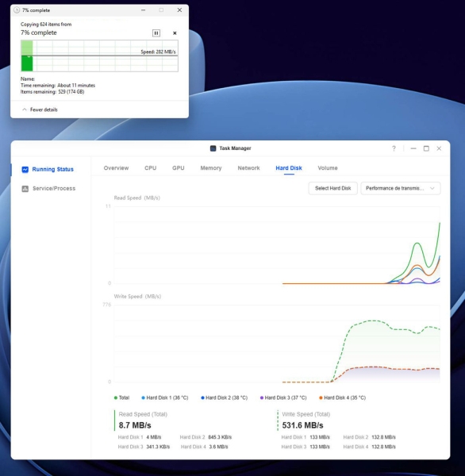Click the clock icon in copy dialog title

coord(17,10)
